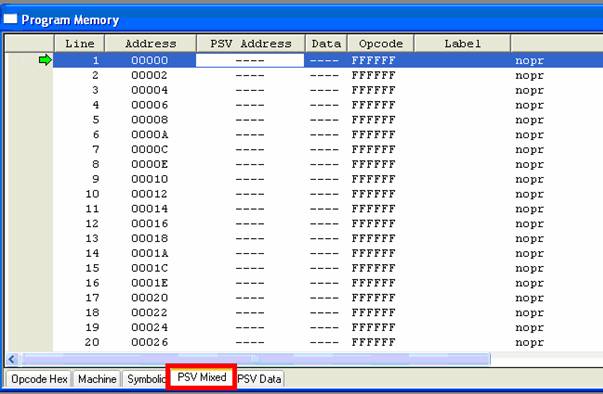Screen dimensions: 603x394
Task: Select the PSV Address cell of line 1
Action: 250,60
